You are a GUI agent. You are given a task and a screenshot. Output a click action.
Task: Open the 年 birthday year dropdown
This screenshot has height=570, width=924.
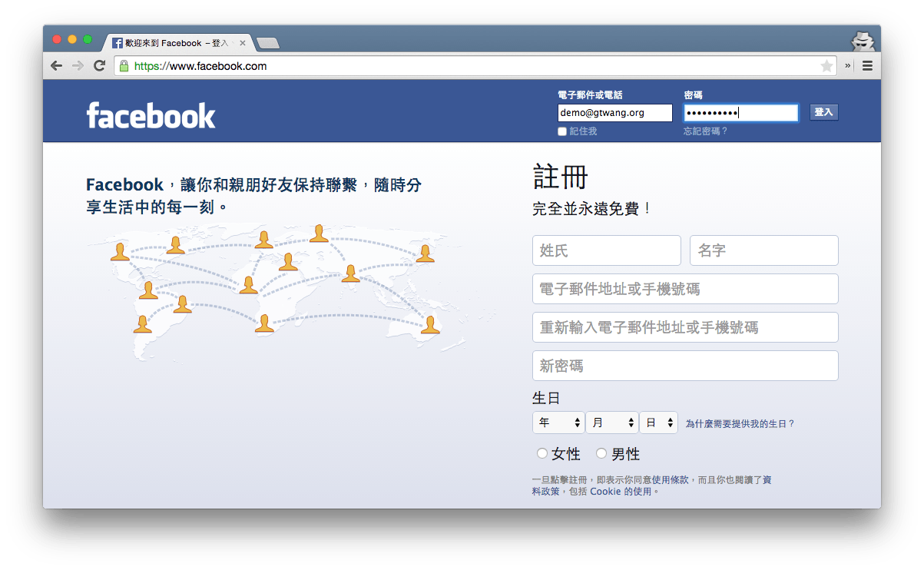(558, 422)
